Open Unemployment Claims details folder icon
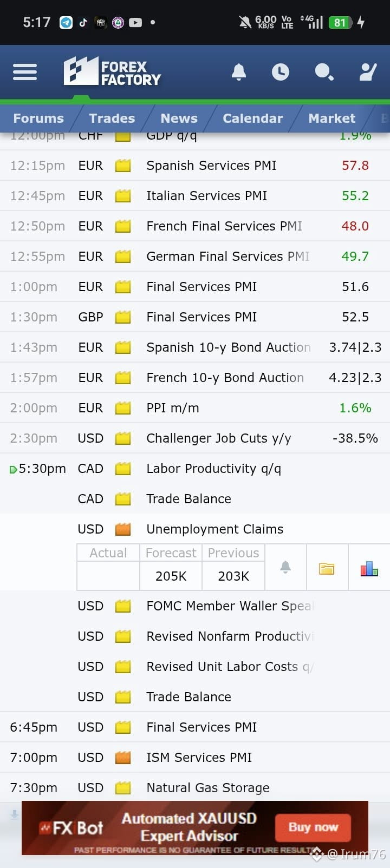The width and height of the screenshot is (390, 868). [x=327, y=568]
